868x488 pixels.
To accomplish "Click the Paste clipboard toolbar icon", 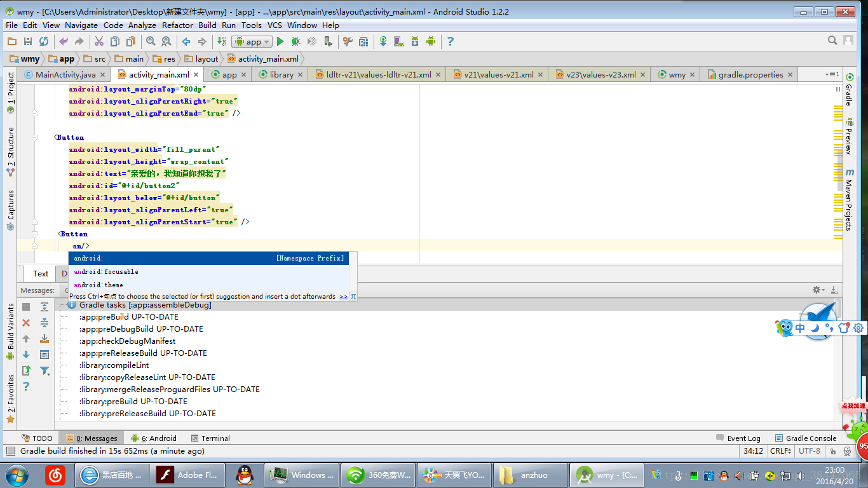I will coord(131,41).
